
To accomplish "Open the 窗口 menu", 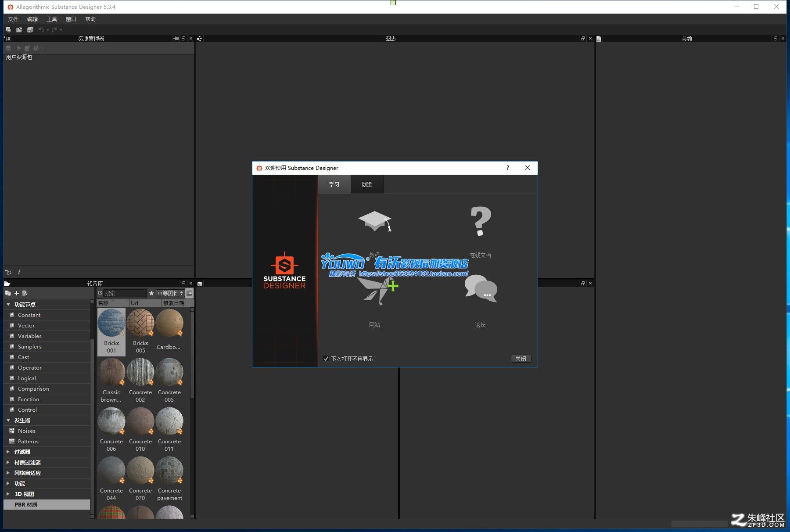I will tap(71, 19).
